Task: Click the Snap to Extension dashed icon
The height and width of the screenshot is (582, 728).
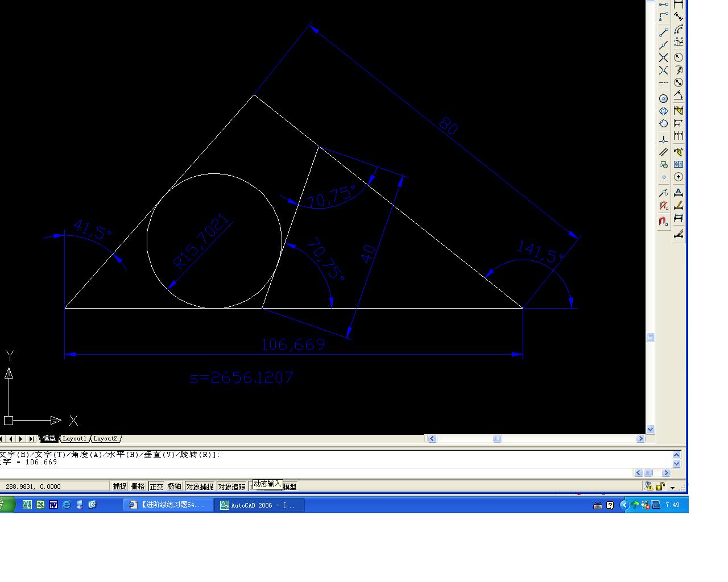Action: (664, 82)
